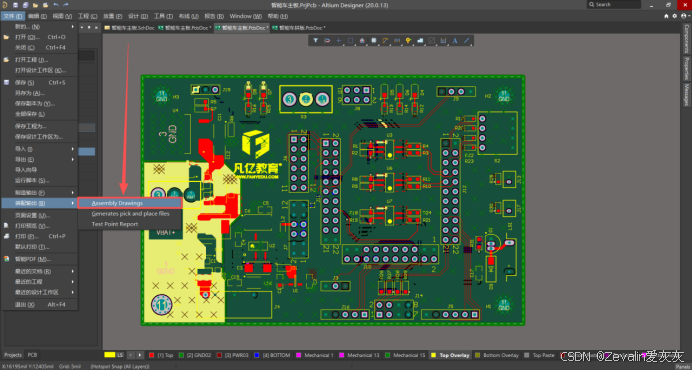Click the selection filter funnel icon

(x=316, y=41)
